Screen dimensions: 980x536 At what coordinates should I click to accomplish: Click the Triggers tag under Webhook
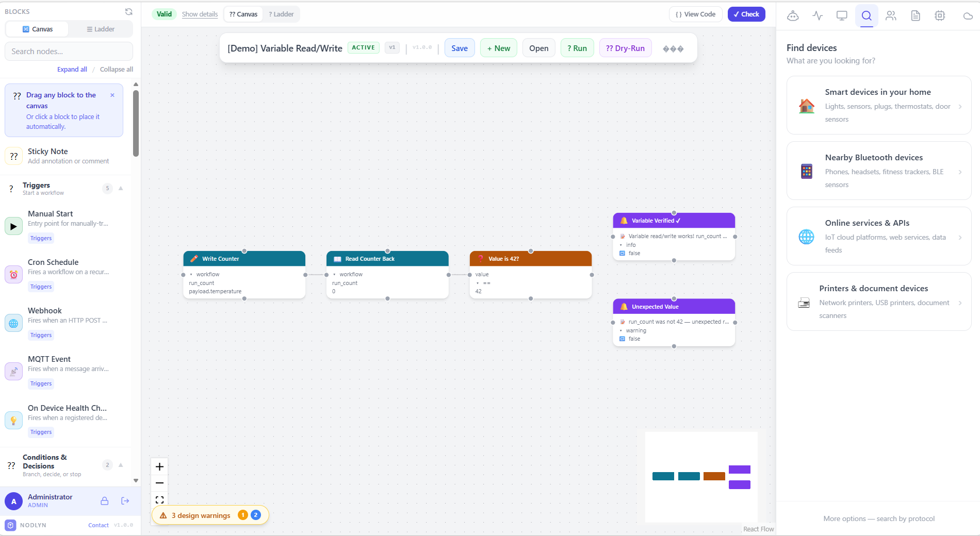41,335
